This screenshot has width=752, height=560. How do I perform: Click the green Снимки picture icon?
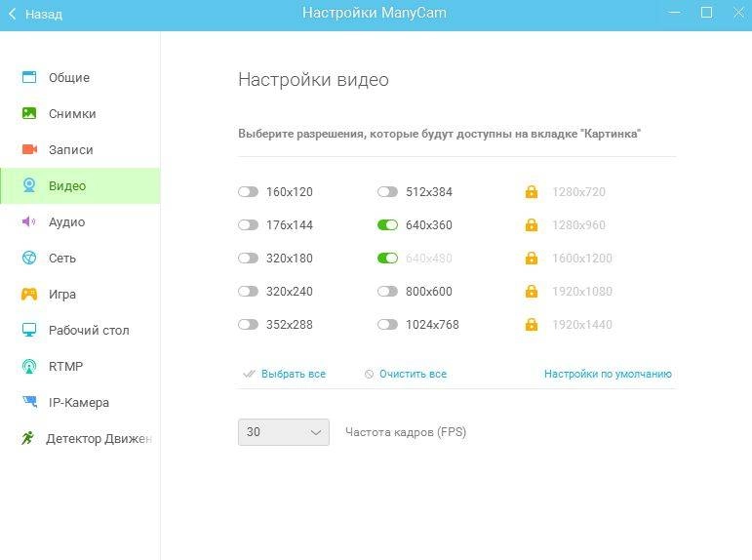pos(29,113)
